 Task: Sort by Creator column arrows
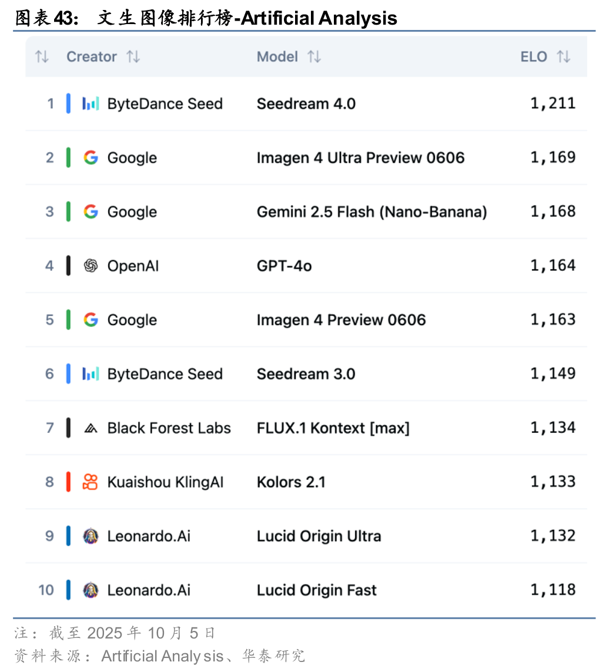[x=133, y=57]
